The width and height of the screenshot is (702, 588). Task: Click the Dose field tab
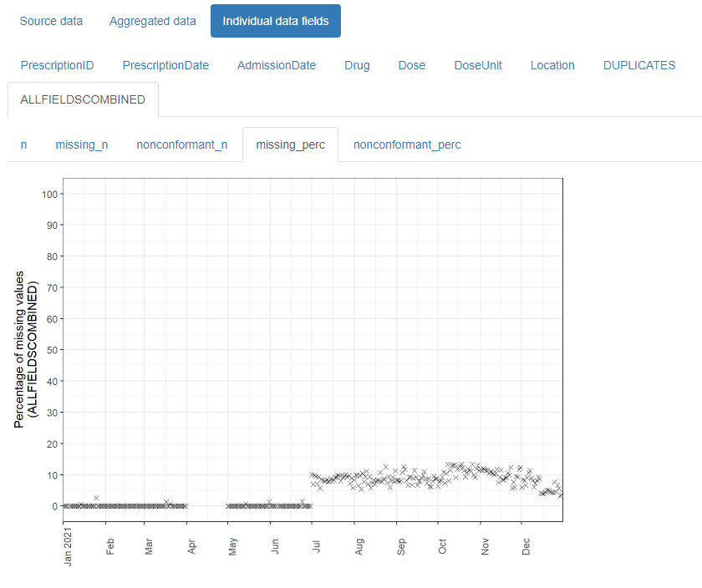[x=411, y=65]
